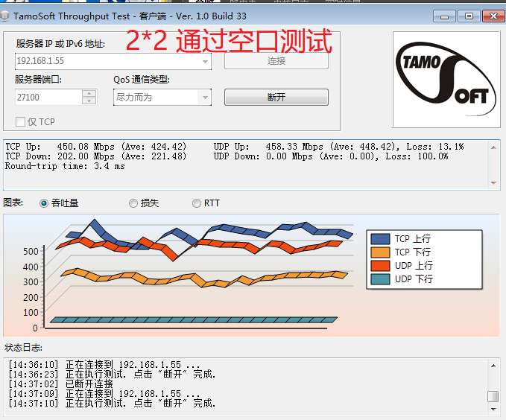The height and width of the screenshot is (420, 506).
Task: Click the chart axis value 500
Action: point(31,251)
